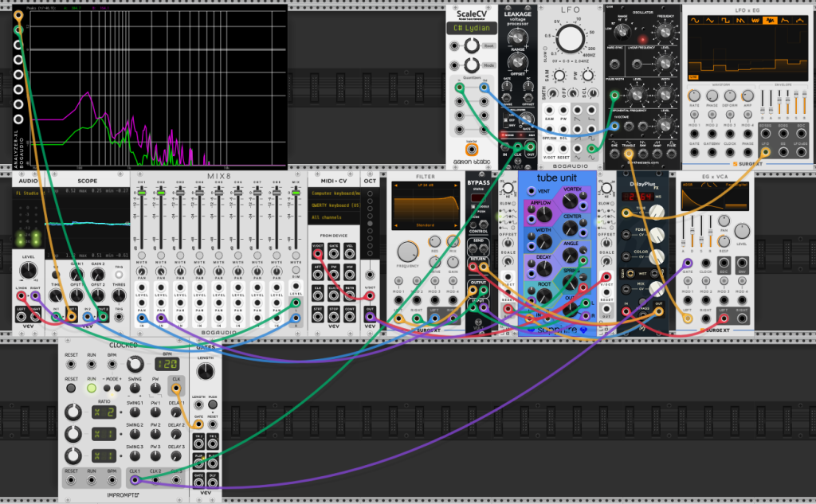Select the sawtooth waveform in LFO x EG
This screenshot has width=816, height=504.
coord(739,21)
